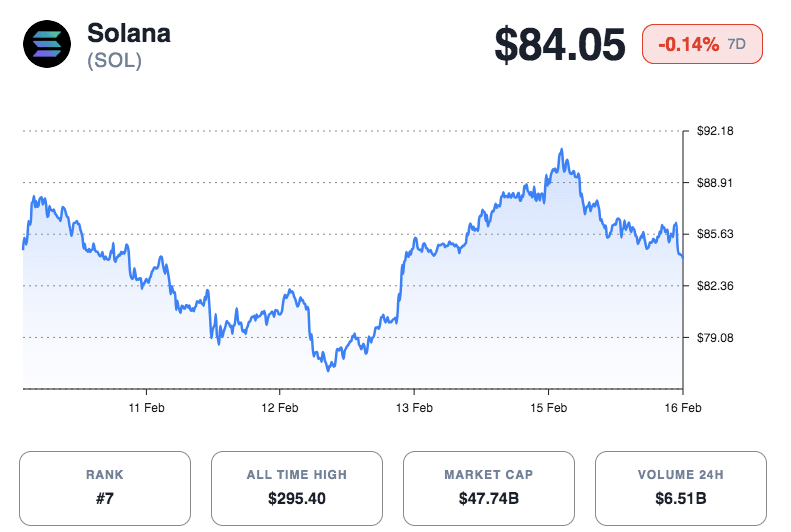Click the Solana logo icon
The image size is (791, 532).
coord(47,45)
